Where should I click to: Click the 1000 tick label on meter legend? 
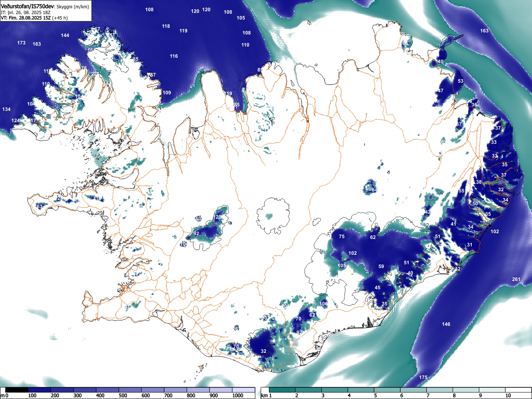click(238, 396)
